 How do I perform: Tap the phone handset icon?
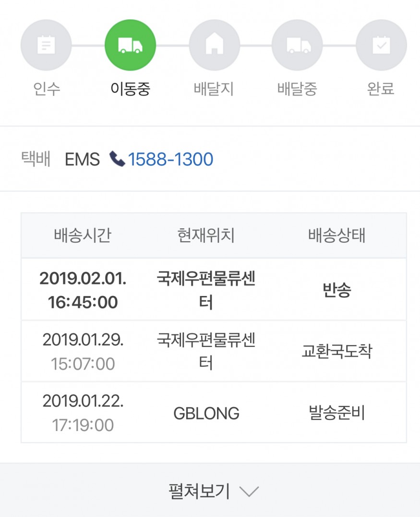117,159
